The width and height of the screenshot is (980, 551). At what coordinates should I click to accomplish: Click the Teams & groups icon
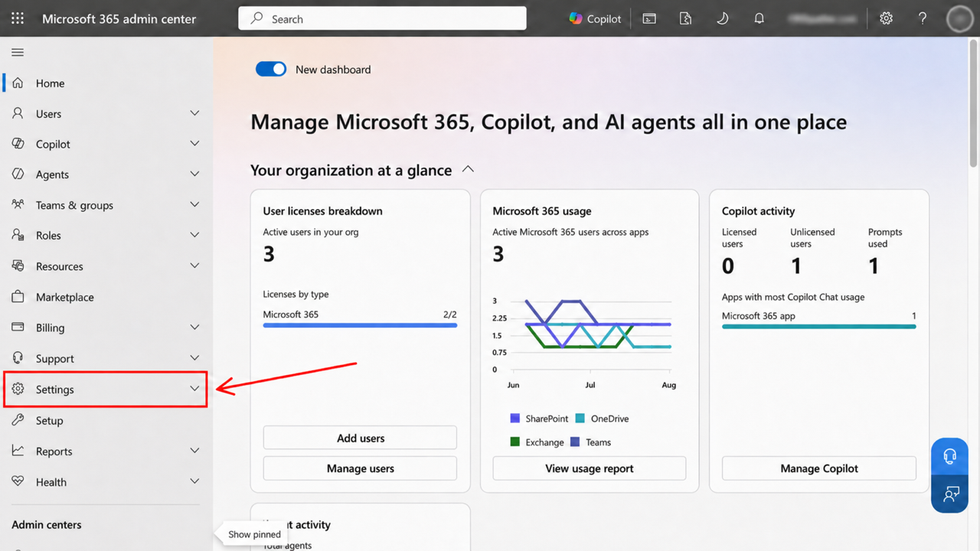coord(18,205)
